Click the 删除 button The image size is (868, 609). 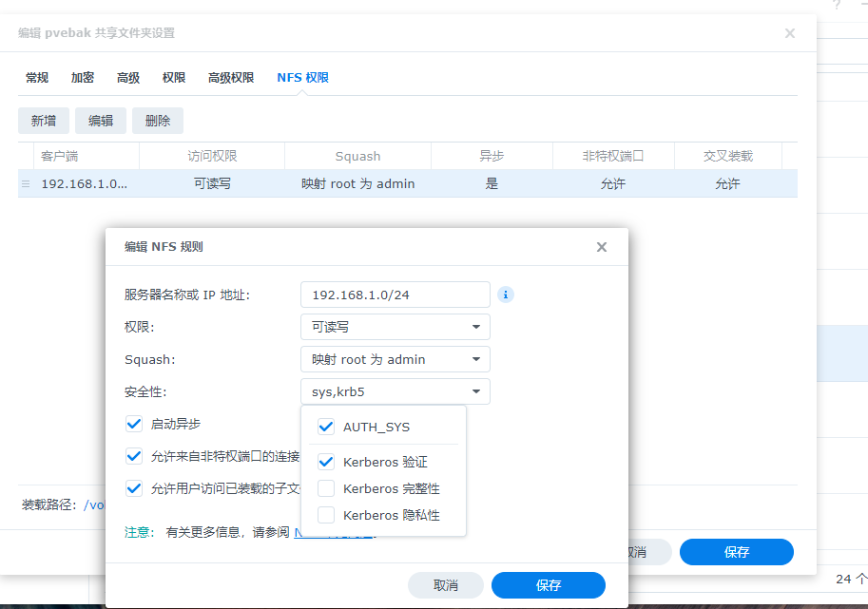(x=158, y=121)
